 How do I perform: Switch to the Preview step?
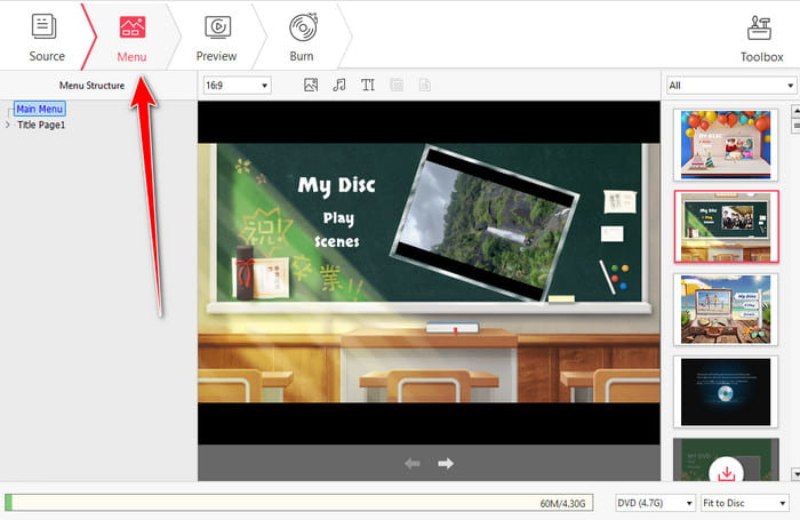click(216, 38)
